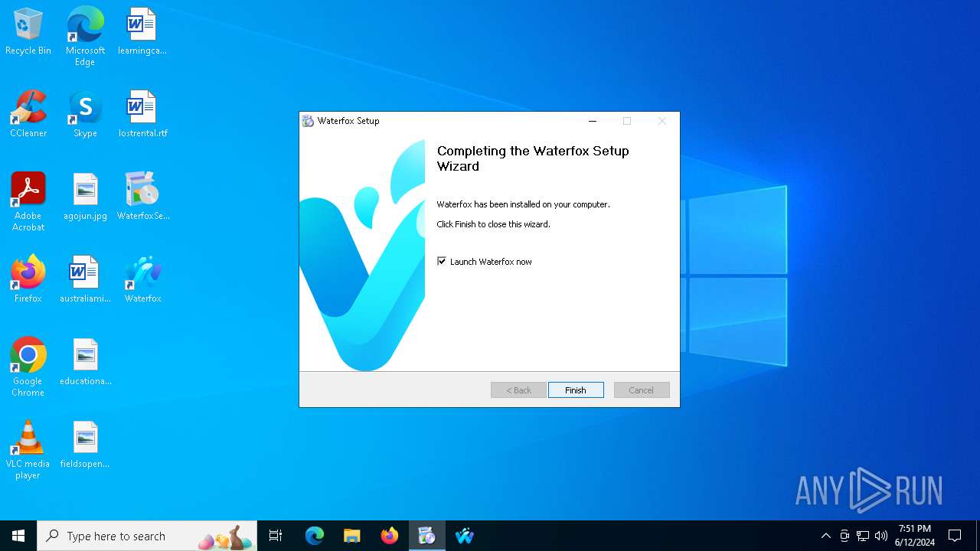Open File Explorer from the taskbar
Viewport: 980px width, 551px height.
coord(352,536)
